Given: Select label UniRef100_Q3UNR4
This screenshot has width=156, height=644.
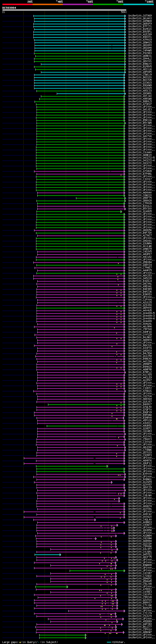Looking at the screenshot, I should tap(140, 243).
